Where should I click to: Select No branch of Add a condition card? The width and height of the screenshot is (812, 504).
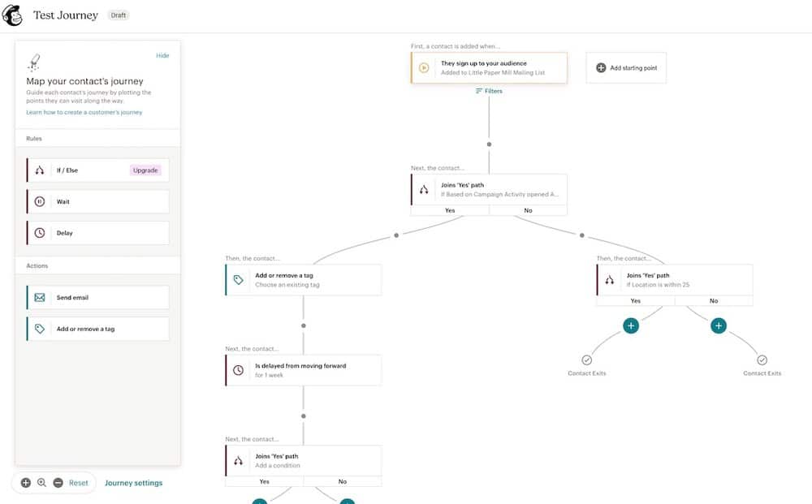(x=343, y=482)
